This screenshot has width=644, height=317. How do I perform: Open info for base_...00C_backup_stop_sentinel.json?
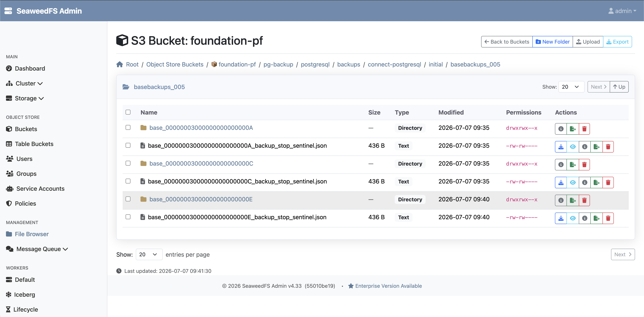(585, 182)
